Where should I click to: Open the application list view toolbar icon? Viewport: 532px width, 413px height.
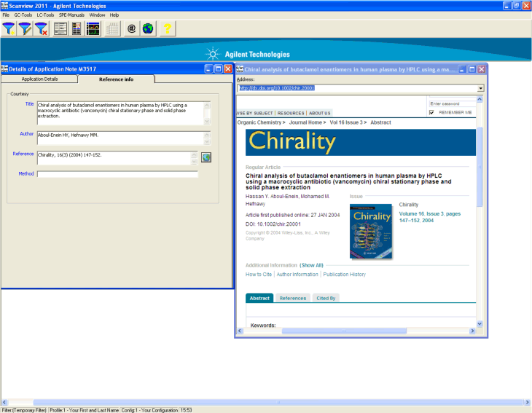click(x=60, y=28)
